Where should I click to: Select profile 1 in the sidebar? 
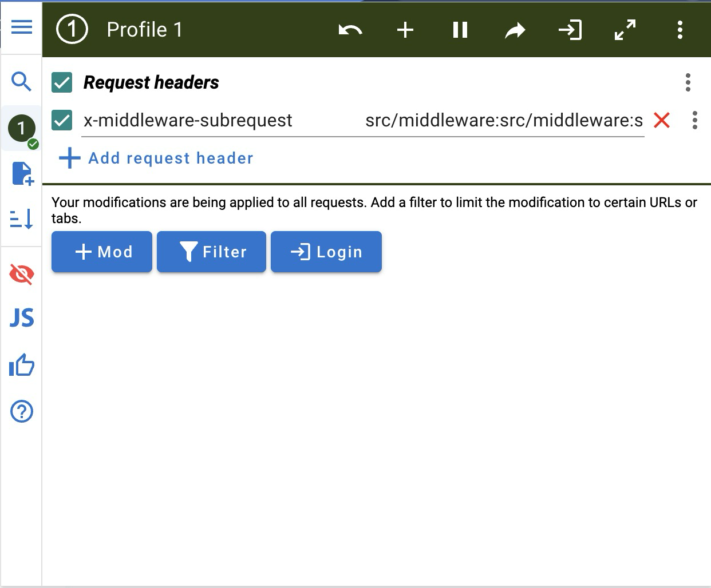22,128
